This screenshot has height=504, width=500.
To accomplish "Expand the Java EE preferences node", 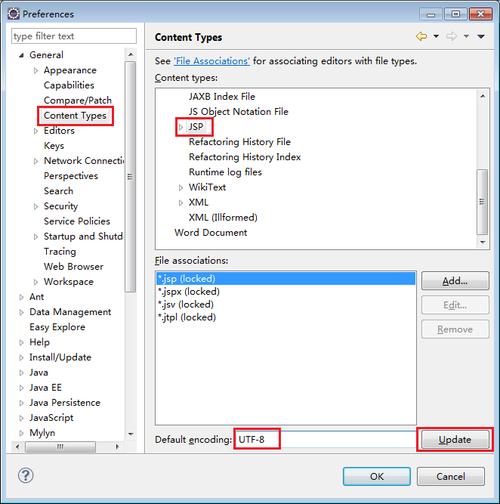I will tap(21, 388).
